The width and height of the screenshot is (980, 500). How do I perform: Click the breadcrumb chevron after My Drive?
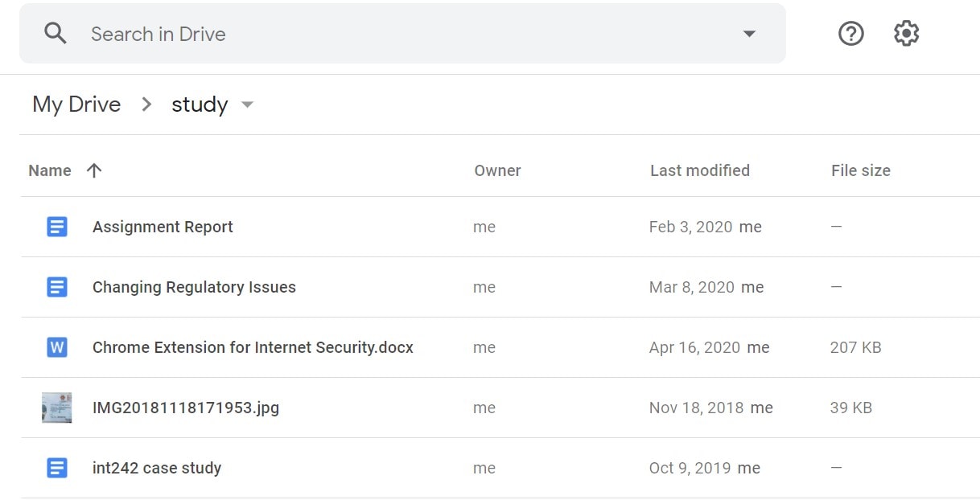click(146, 105)
